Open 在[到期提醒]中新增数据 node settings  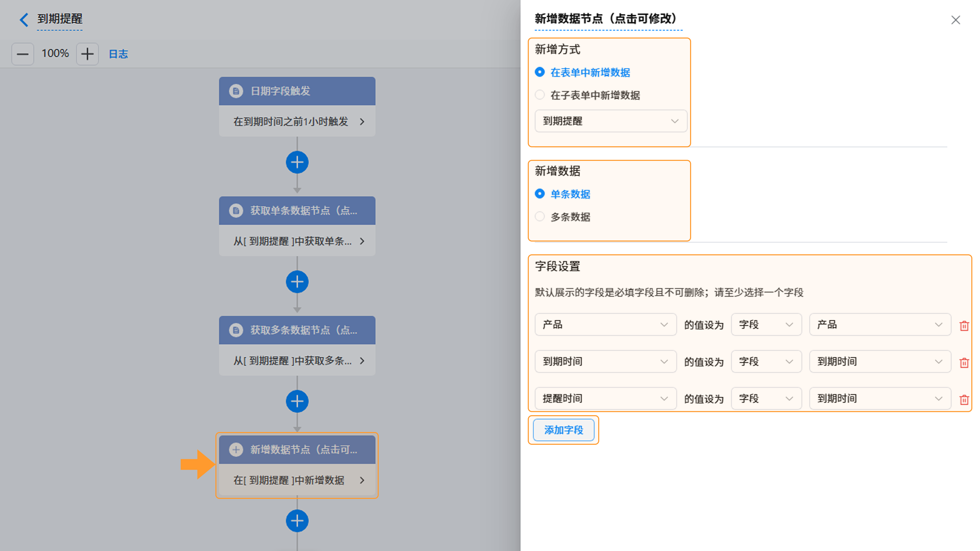pos(297,480)
